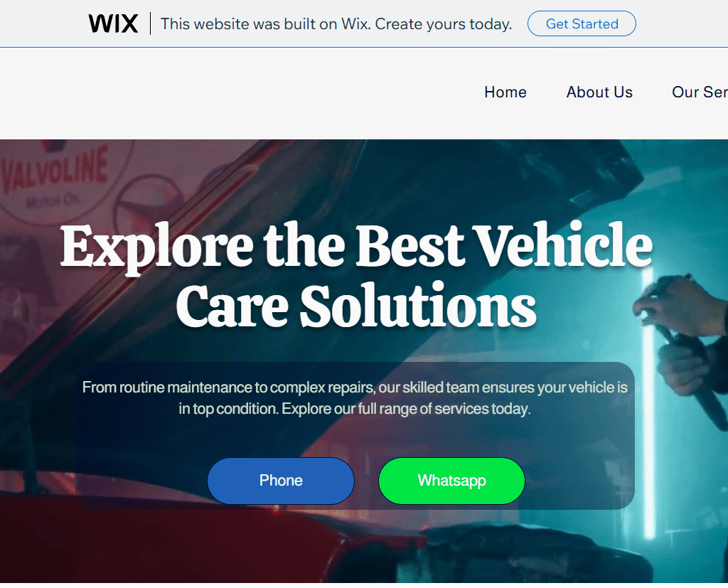Screen dimensions: 728x588
Task: Click the Get Started button
Action: tap(582, 23)
